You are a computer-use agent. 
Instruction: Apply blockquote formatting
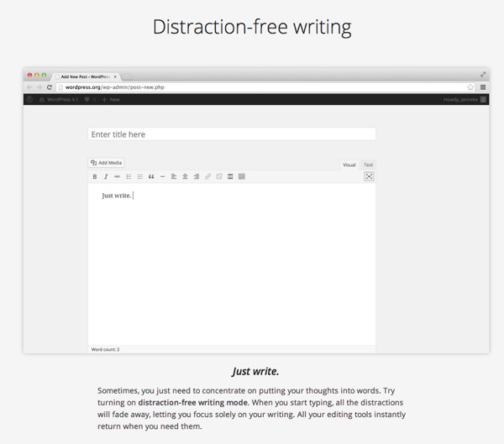coord(151,176)
